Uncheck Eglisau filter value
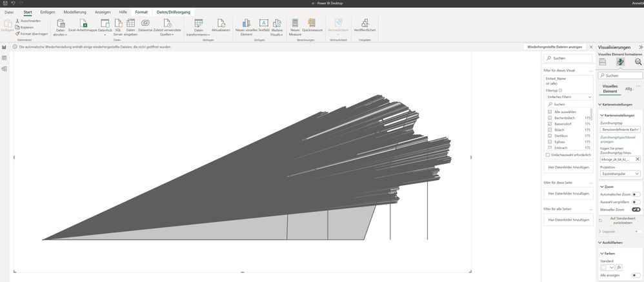This screenshot has width=644, height=282. click(x=550, y=141)
